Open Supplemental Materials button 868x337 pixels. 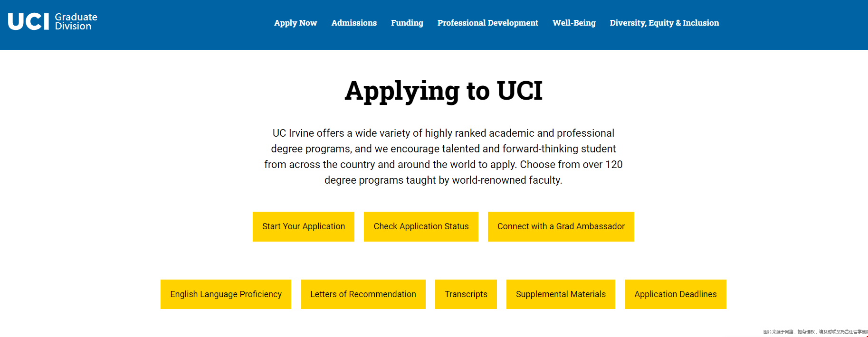561,294
